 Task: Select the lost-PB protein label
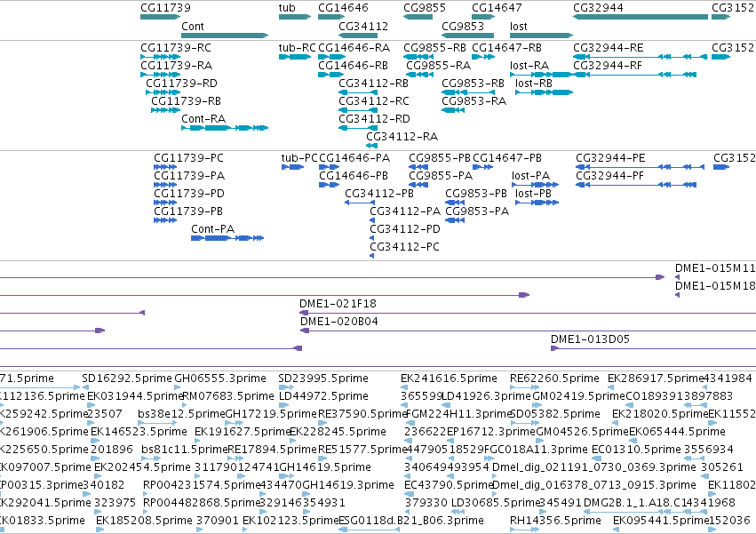point(533,194)
